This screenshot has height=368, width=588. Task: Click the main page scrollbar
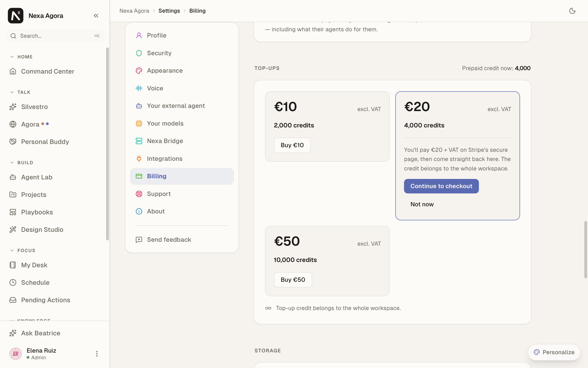click(x=585, y=250)
